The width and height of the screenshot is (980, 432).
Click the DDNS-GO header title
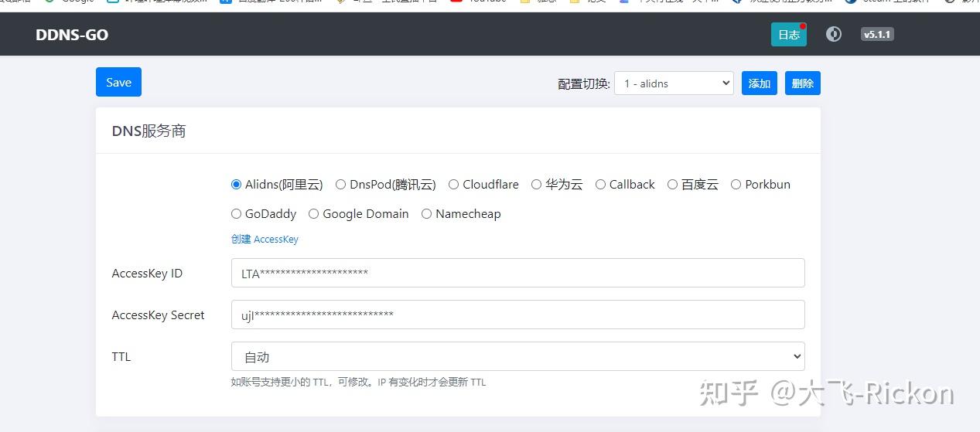(x=72, y=35)
